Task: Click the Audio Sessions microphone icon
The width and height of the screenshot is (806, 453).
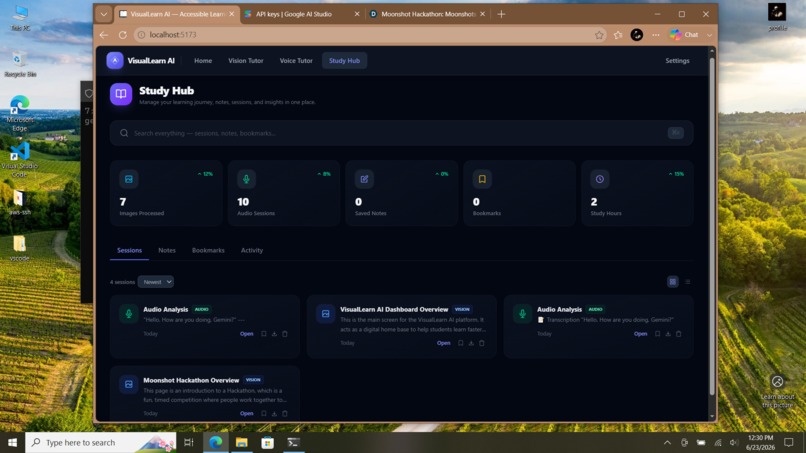Action: [x=246, y=179]
